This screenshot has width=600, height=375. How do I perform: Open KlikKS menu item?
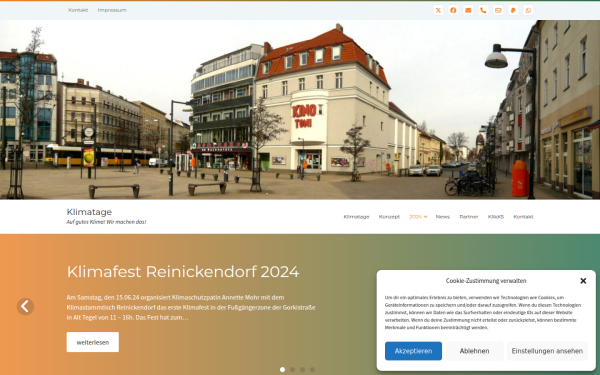496,217
